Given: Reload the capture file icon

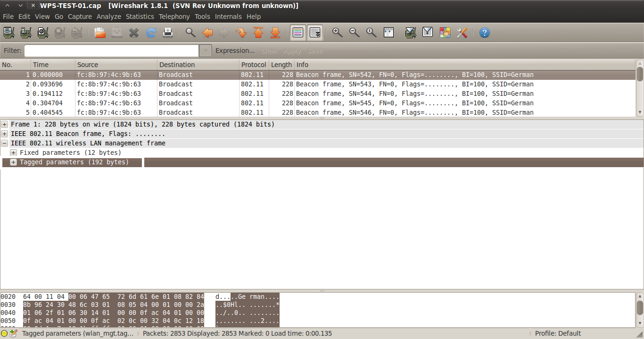Looking at the screenshot, I should click(x=151, y=33).
